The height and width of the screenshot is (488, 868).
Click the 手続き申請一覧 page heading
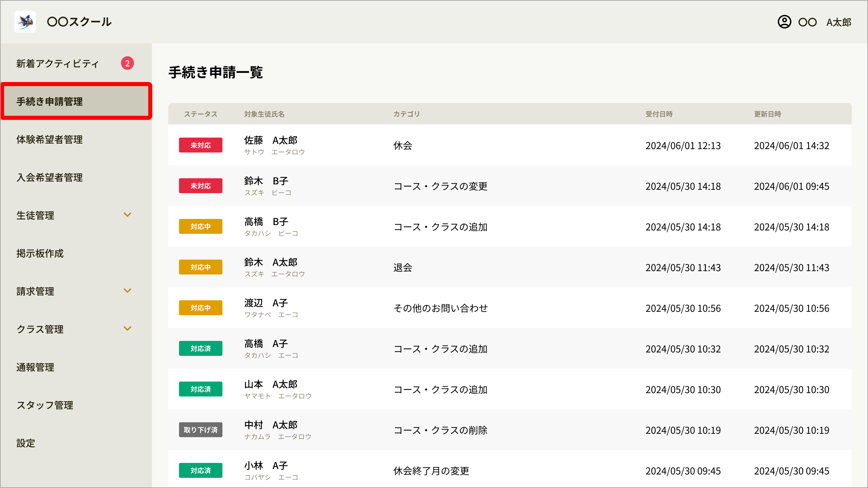tap(216, 72)
